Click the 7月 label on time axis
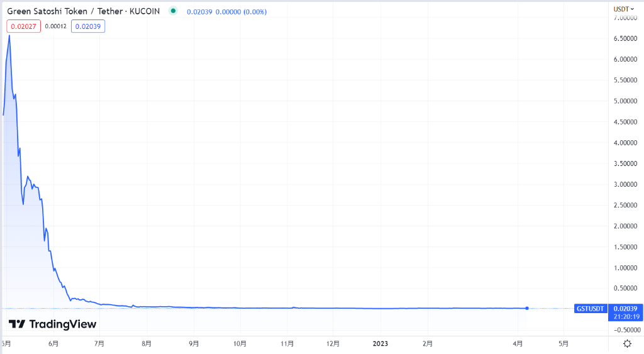 pyautogui.click(x=99, y=343)
